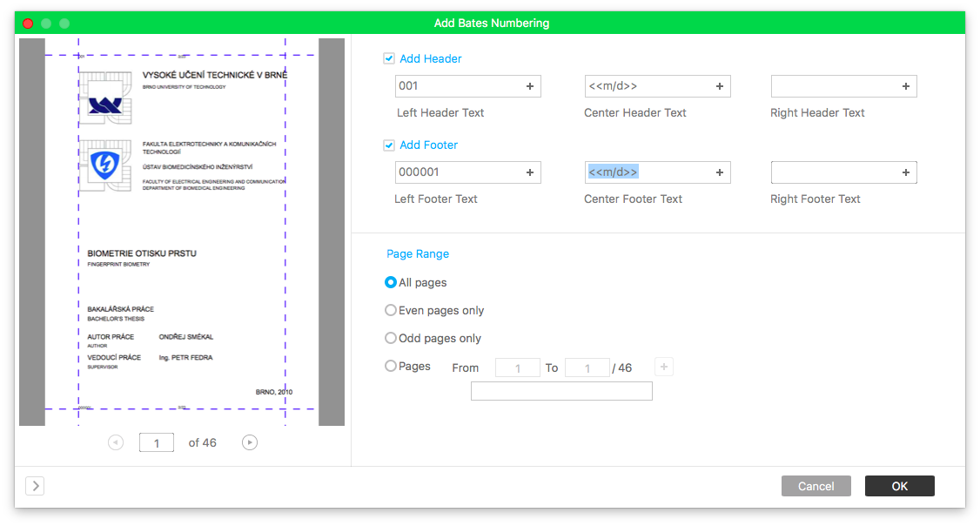Click the preview page number field
Viewport: 980px width, 526px height.
(x=157, y=442)
